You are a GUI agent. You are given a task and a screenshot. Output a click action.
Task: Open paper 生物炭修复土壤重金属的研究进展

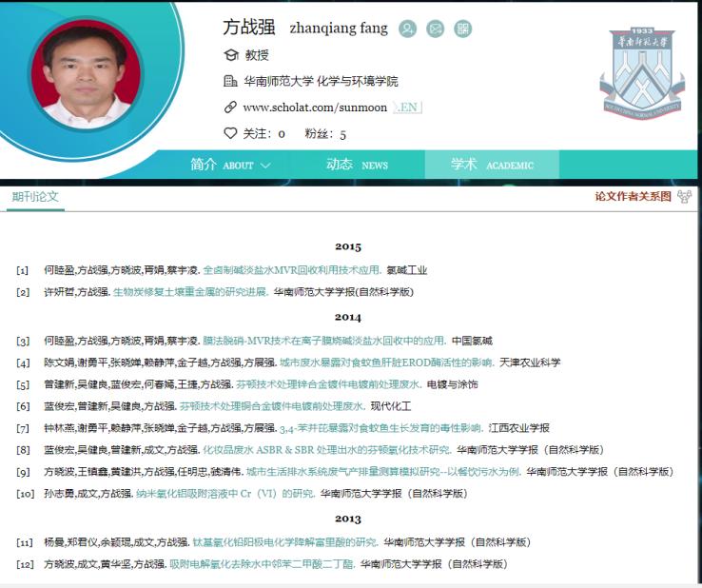point(190,292)
